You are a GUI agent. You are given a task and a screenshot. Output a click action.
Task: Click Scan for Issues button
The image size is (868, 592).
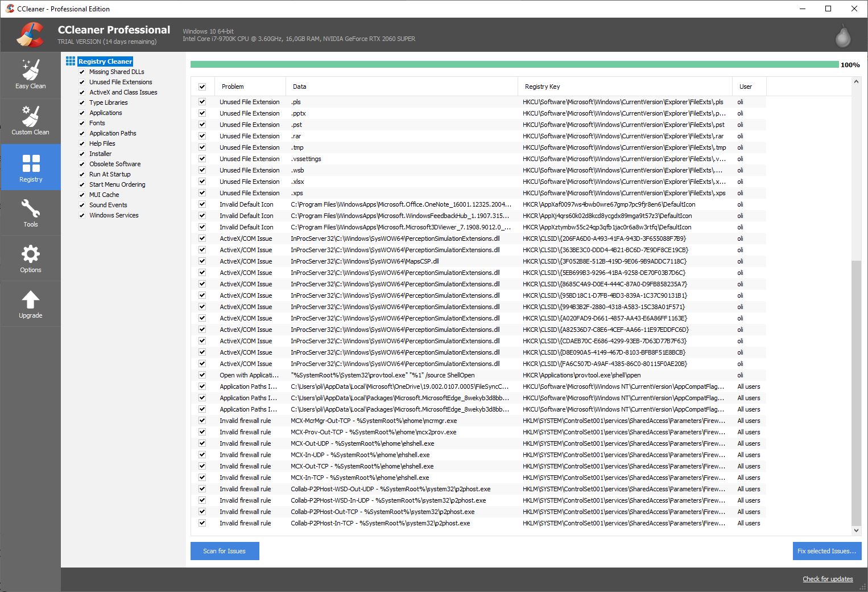pyautogui.click(x=225, y=551)
